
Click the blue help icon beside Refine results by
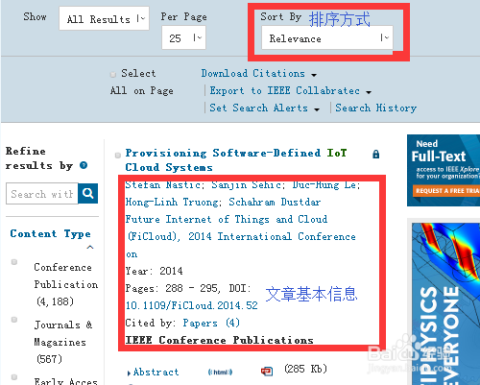pyautogui.click(x=84, y=165)
